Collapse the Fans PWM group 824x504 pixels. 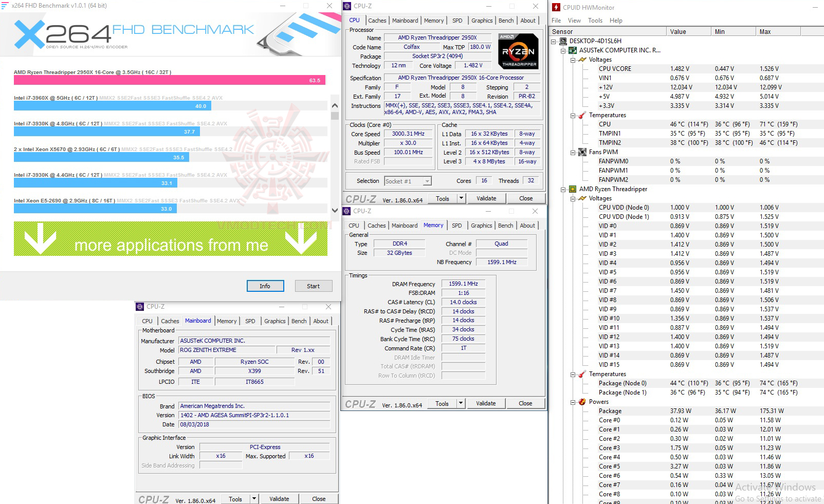(573, 152)
